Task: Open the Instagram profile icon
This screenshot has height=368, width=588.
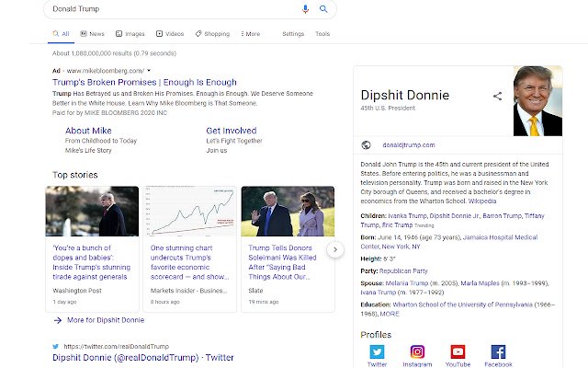Action: 417,351
